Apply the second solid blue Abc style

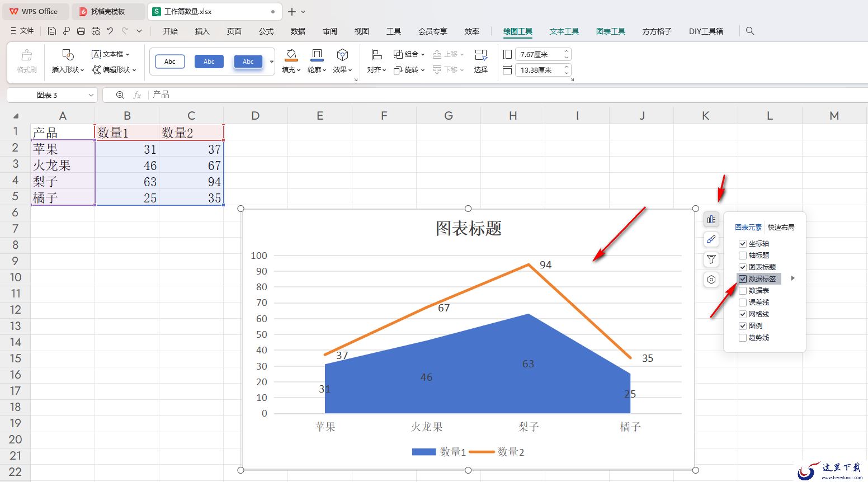point(209,62)
